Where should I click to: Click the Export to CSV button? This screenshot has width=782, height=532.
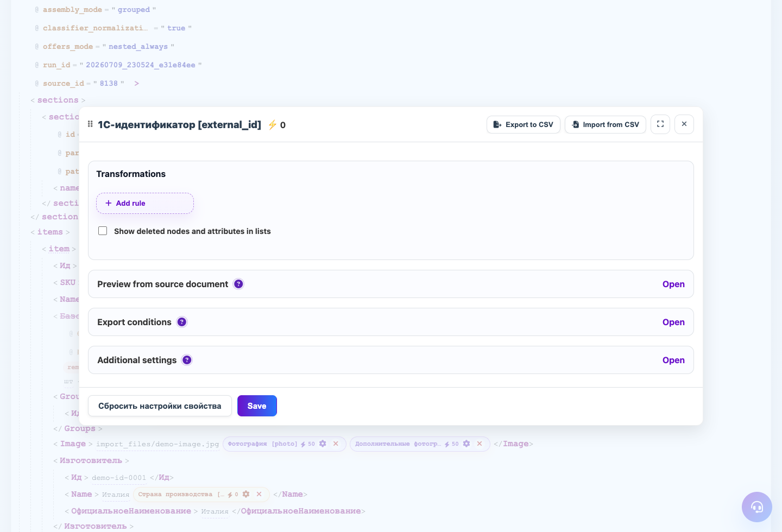tap(524, 124)
